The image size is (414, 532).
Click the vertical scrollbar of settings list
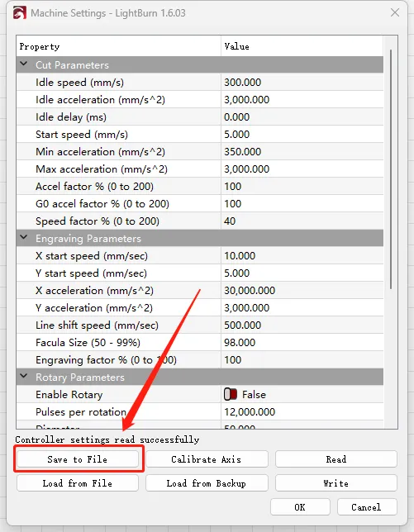[x=391, y=169]
